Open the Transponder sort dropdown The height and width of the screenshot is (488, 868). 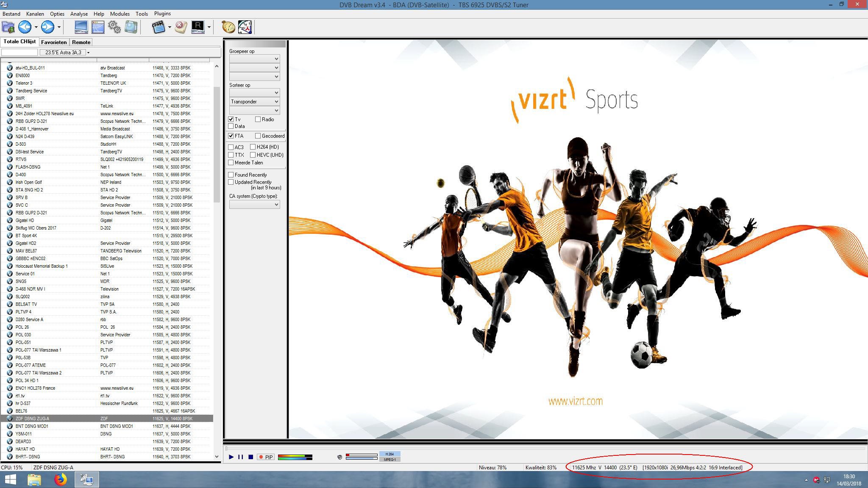[x=254, y=102]
